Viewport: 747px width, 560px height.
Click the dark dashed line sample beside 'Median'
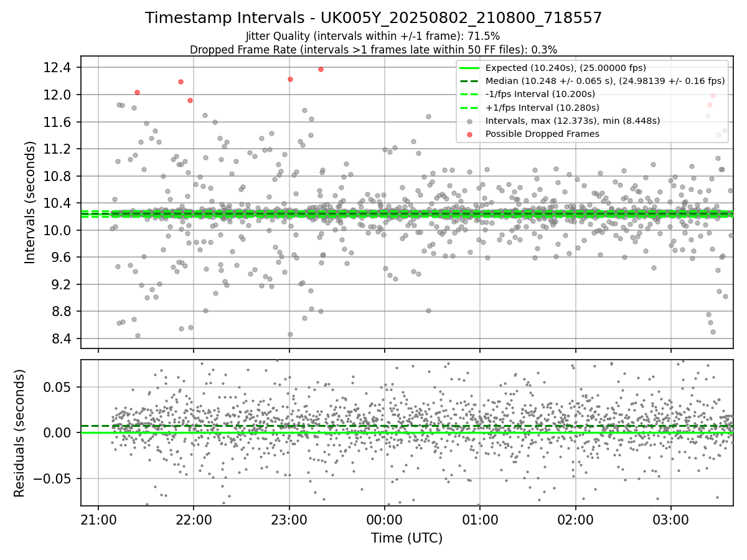tap(470, 81)
